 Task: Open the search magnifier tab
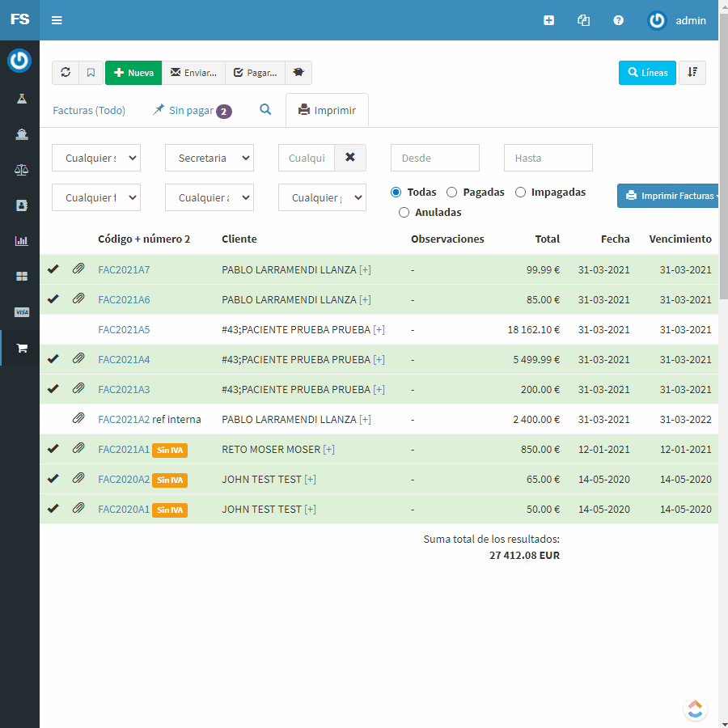(265, 110)
